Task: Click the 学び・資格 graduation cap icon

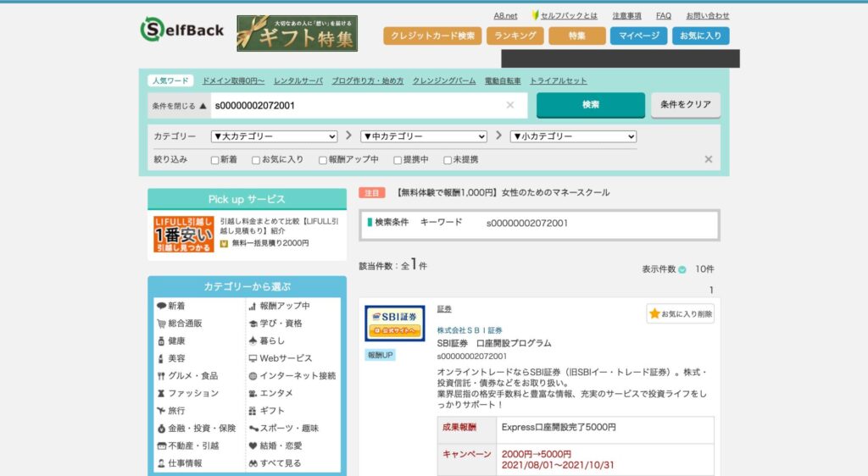Action: click(253, 324)
